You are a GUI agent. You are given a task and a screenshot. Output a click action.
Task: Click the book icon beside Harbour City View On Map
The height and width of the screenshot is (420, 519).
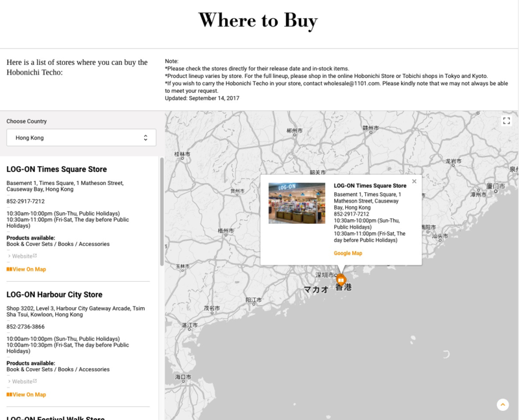pos(9,395)
